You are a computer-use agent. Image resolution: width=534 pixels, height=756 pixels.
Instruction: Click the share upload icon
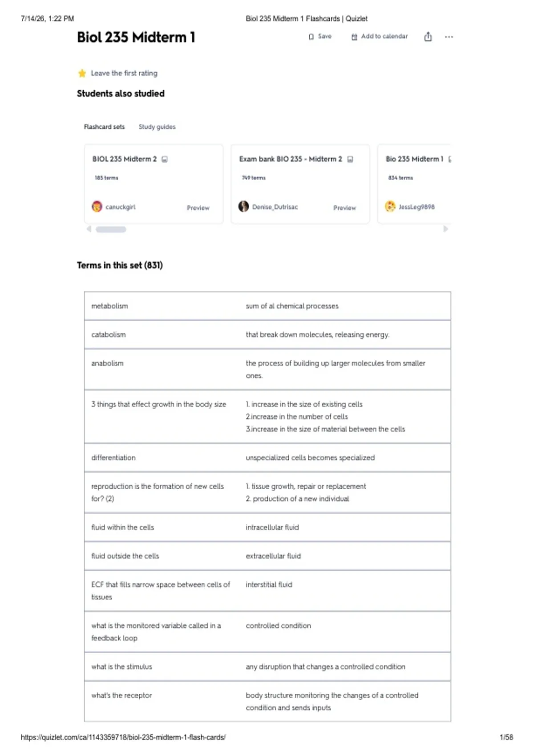coord(428,36)
